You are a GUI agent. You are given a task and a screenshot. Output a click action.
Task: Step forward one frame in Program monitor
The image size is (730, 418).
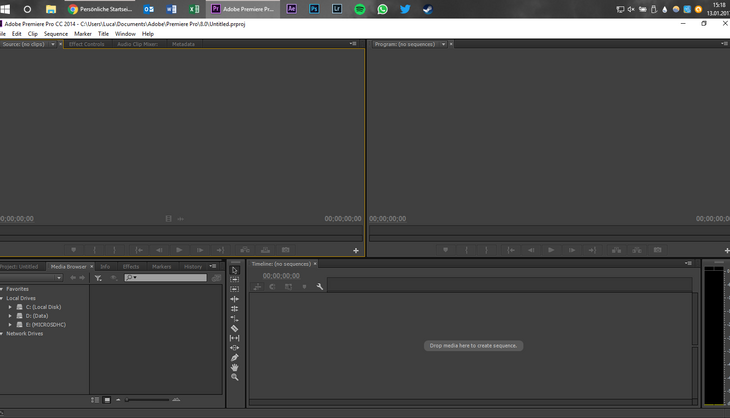coord(572,250)
